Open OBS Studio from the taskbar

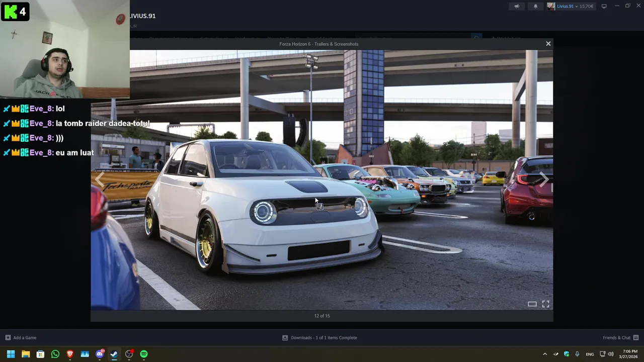pyautogui.click(x=129, y=354)
